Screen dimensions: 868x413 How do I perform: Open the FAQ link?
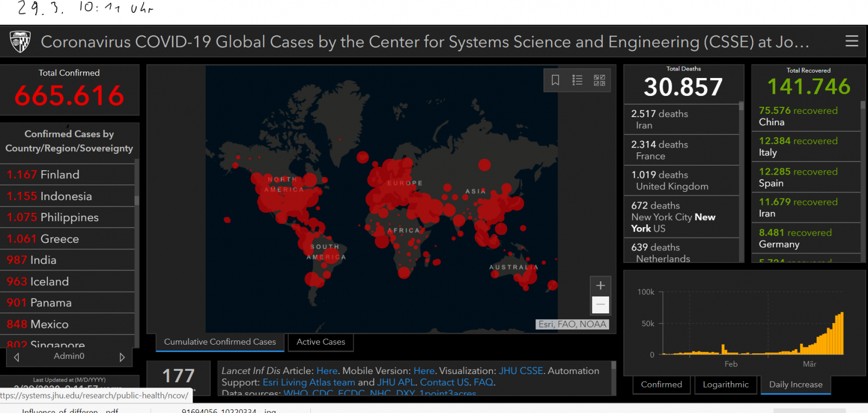coord(483,382)
